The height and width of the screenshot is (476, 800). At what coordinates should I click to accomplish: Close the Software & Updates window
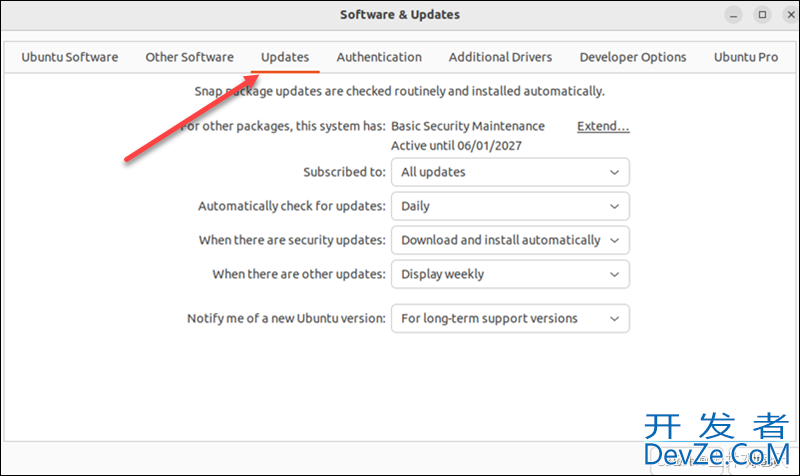click(791, 15)
